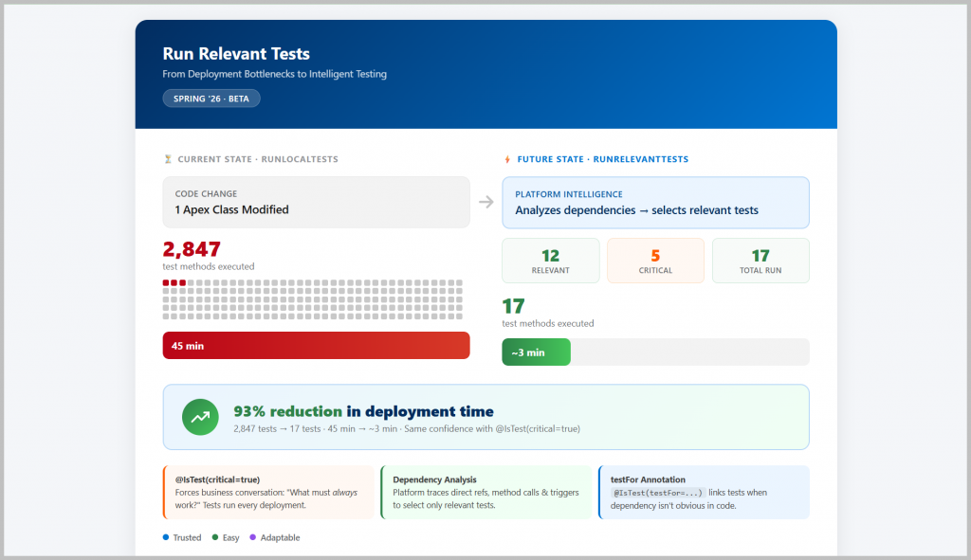Click the gray arrow between the two cards
Image resolution: width=971 pixels, height=560 pixels.
pyautogui.click(x=485, y=202)
